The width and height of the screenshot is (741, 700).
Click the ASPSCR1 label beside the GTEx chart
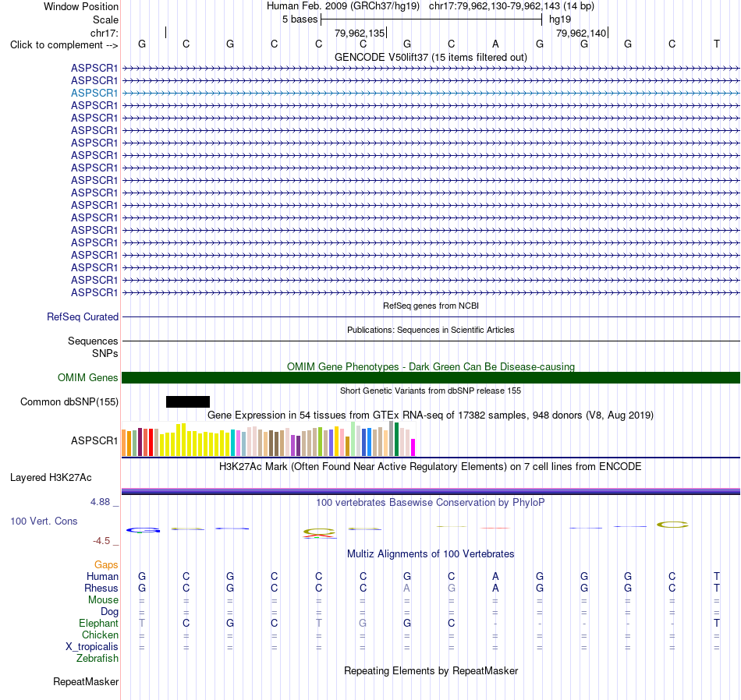click(x=94, y=440)
